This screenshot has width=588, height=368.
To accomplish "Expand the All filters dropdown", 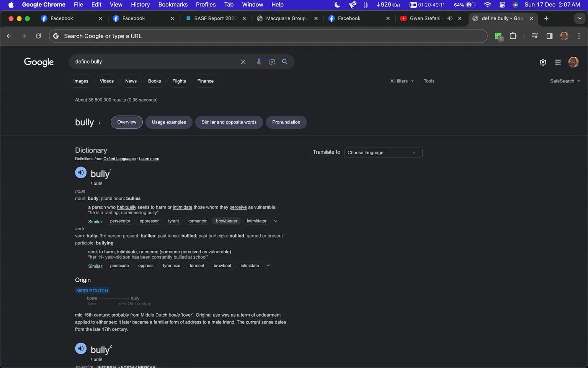I will click(x=402, y=81).
